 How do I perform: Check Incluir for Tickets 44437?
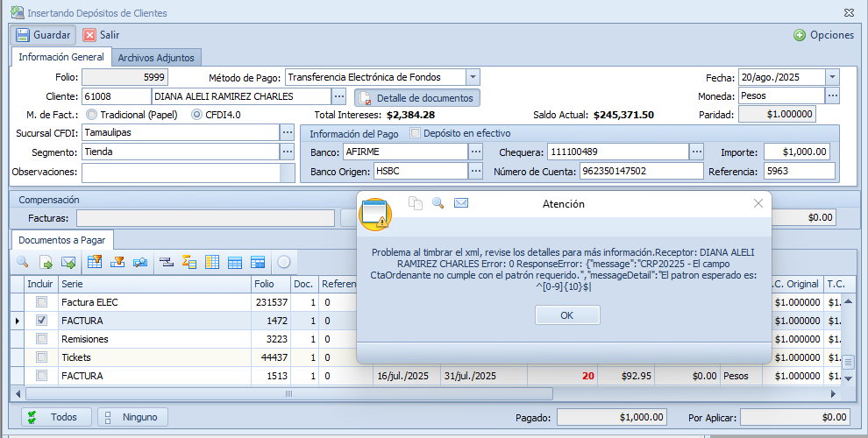[x=41, y=357]
